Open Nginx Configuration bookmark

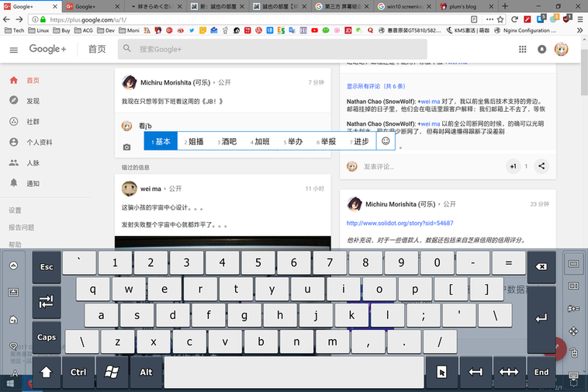525,30
